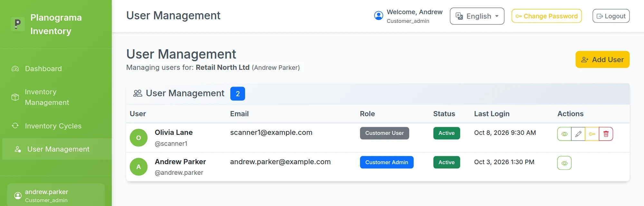The image size is (644, 206).
Task: Delete Olivia Lane with trash icon
Action: 606,134
